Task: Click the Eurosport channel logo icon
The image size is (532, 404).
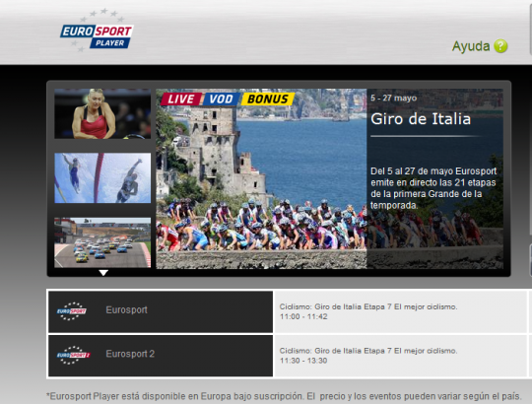Action: (x=72, y=311)
